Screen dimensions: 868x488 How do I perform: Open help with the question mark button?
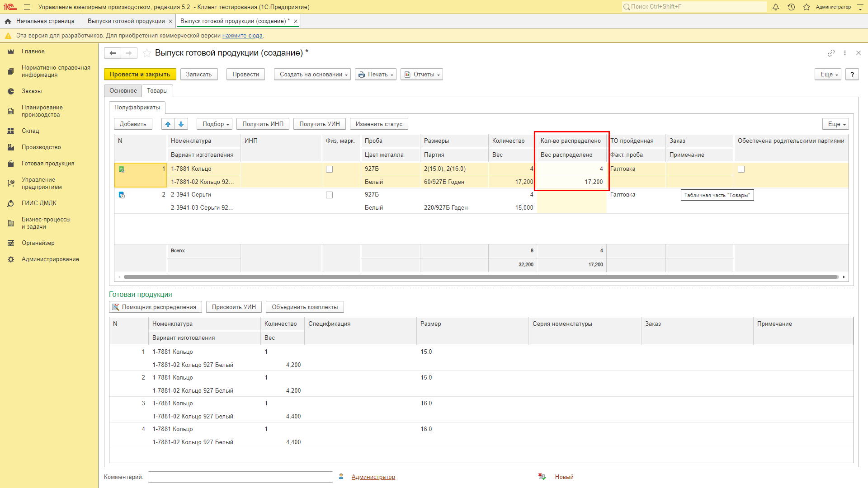[x=852, y=75]
